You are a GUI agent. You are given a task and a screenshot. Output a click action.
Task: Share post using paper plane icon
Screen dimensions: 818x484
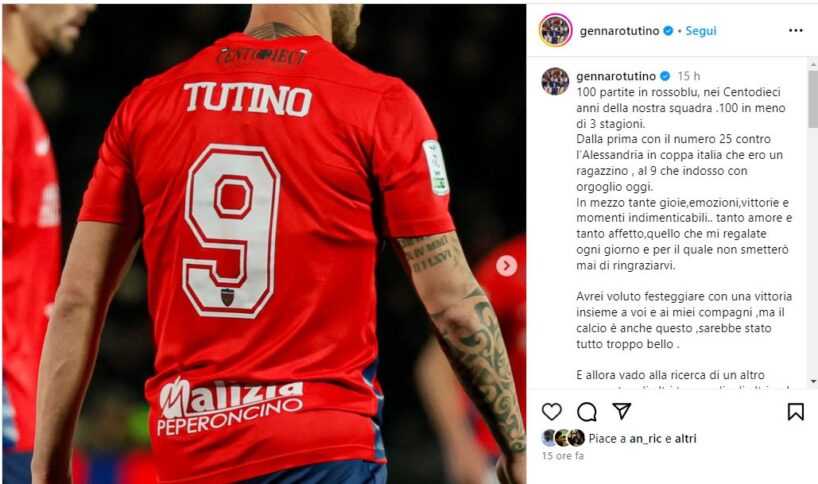click(622, 411)
